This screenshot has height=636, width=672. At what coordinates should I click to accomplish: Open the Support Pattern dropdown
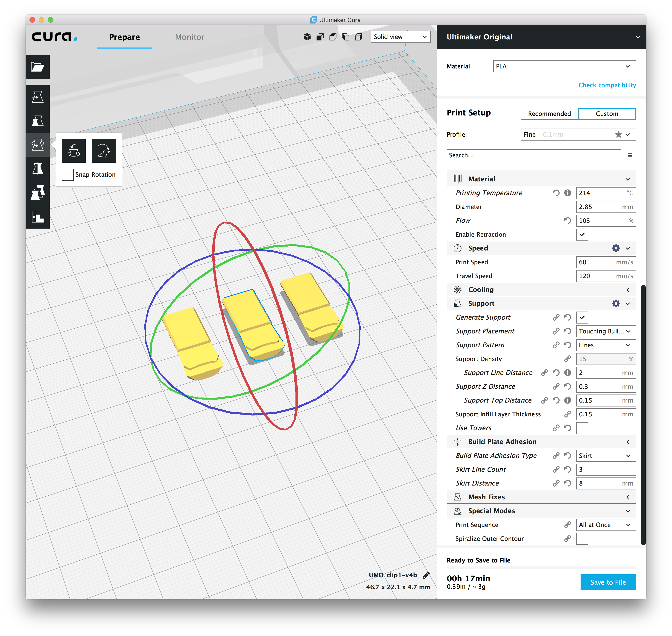coord(606,345)
